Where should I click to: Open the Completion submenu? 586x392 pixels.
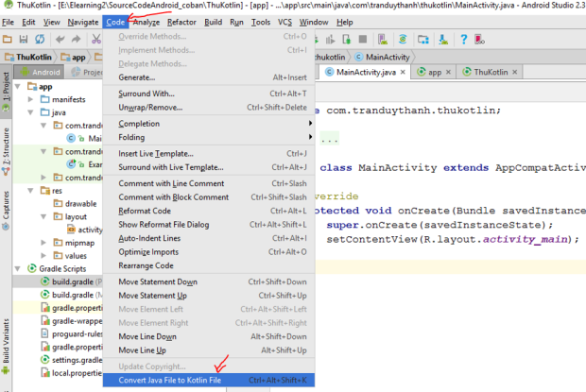[x=209, y=124]
